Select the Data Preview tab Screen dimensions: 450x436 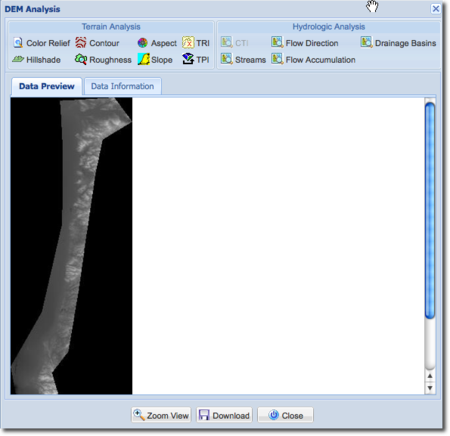pos(47,86)
